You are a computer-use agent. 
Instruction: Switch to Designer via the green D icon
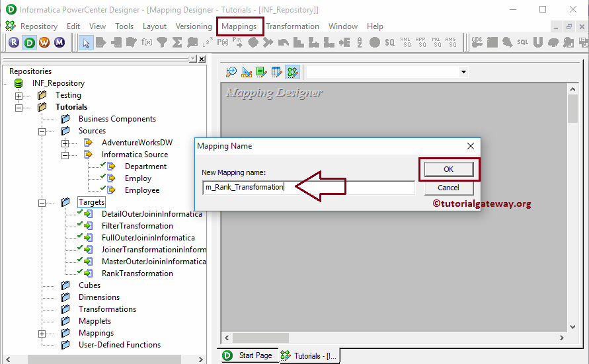pos(29,42)
